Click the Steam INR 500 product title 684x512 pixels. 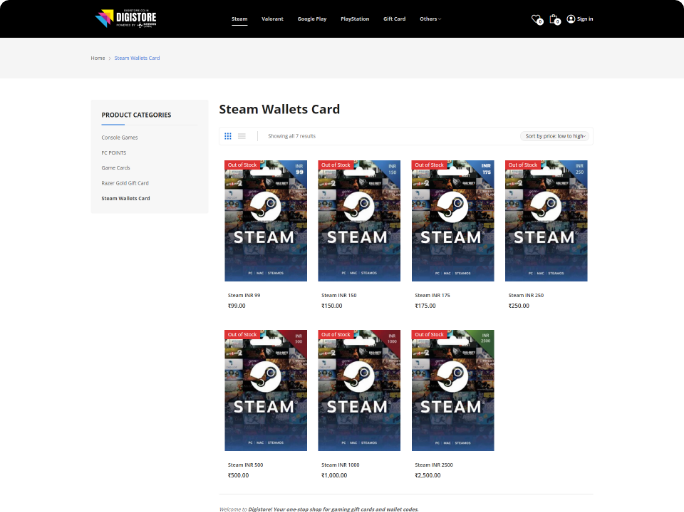[x=246, y=465]
